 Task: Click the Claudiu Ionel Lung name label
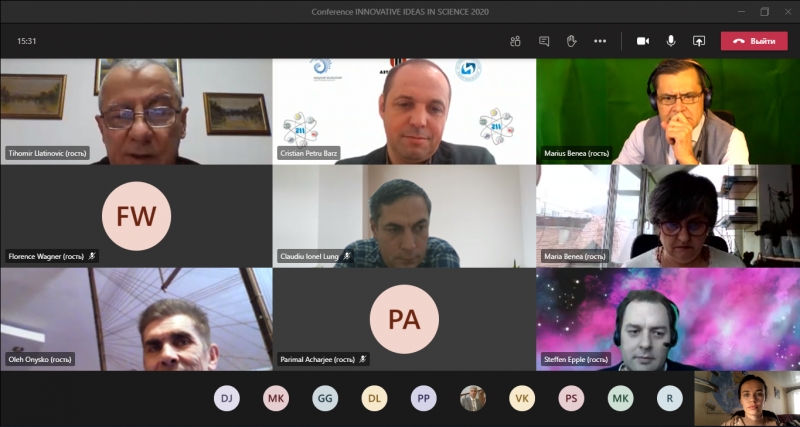click(309, 256)
